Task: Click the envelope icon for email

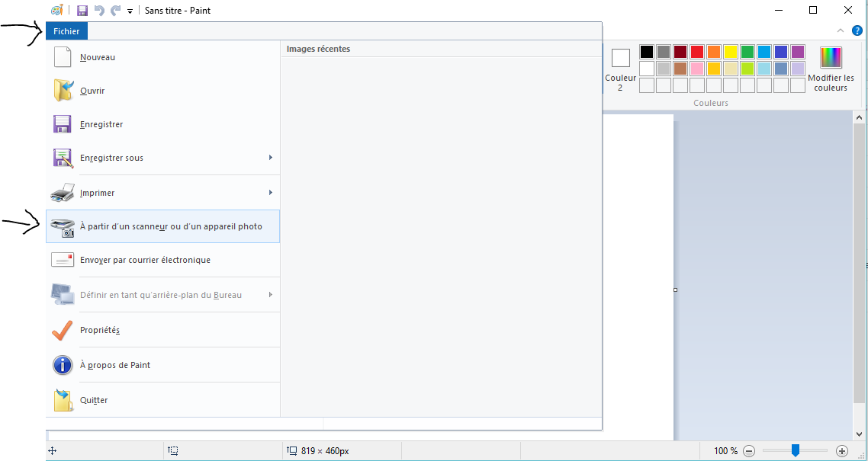Action: click(x=62, y=260)
